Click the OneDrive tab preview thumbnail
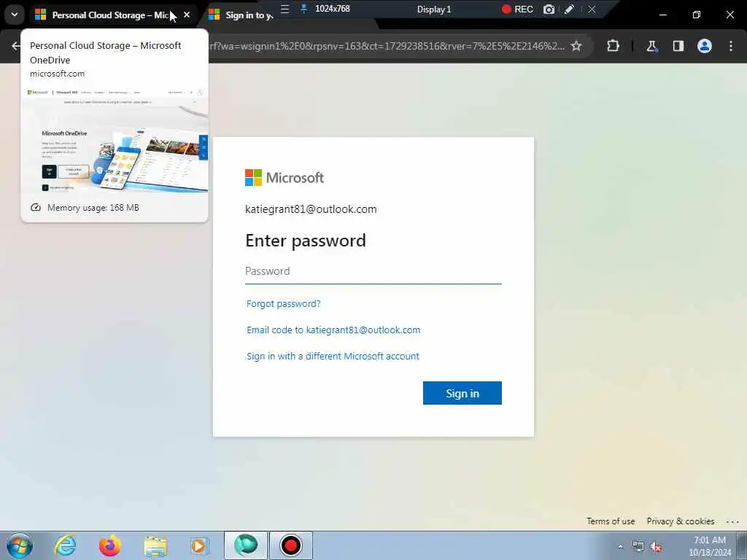747x560 pixels. [x=115, y=141]
